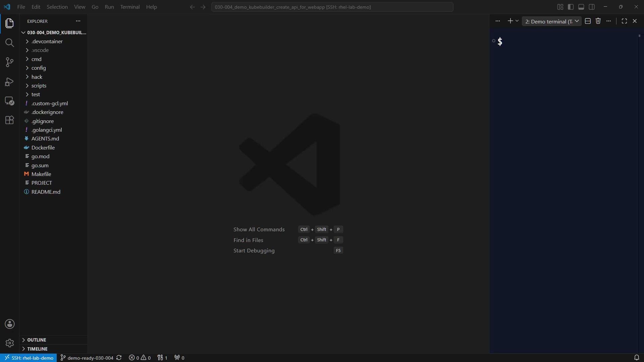Toggle the primary side bar visibility
This screenshot has width=644, height=362.
(571, 7)
